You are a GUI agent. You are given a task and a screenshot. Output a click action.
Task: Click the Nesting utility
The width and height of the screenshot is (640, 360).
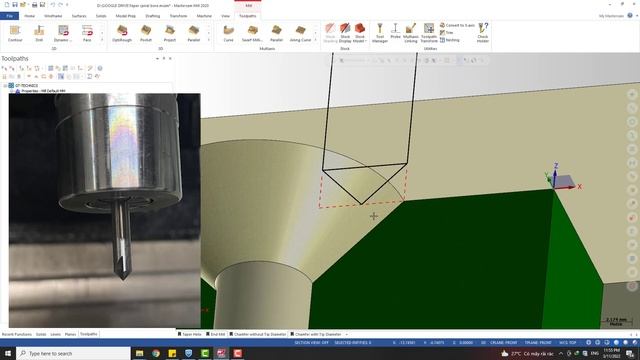click(x=450, y=40)
